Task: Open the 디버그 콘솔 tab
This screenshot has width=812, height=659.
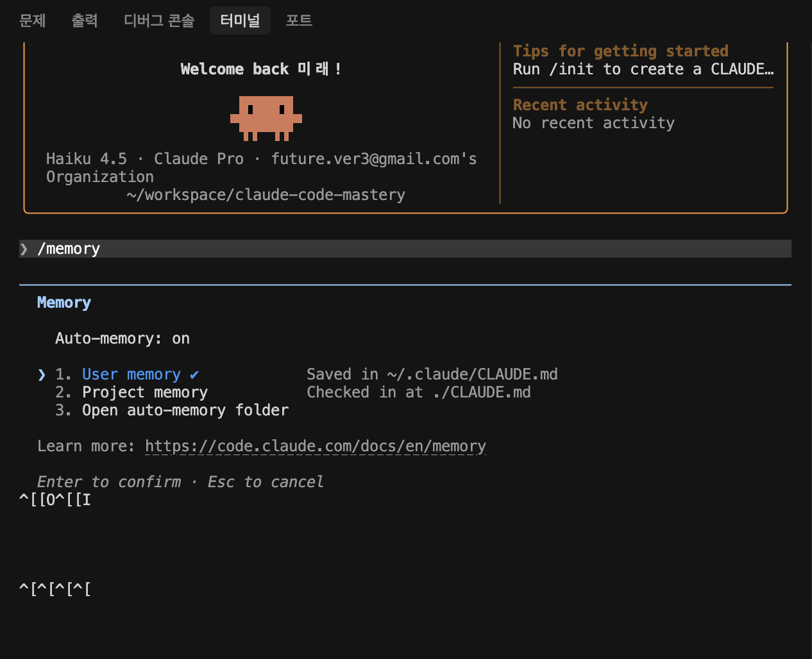Action: pos(159,21)
